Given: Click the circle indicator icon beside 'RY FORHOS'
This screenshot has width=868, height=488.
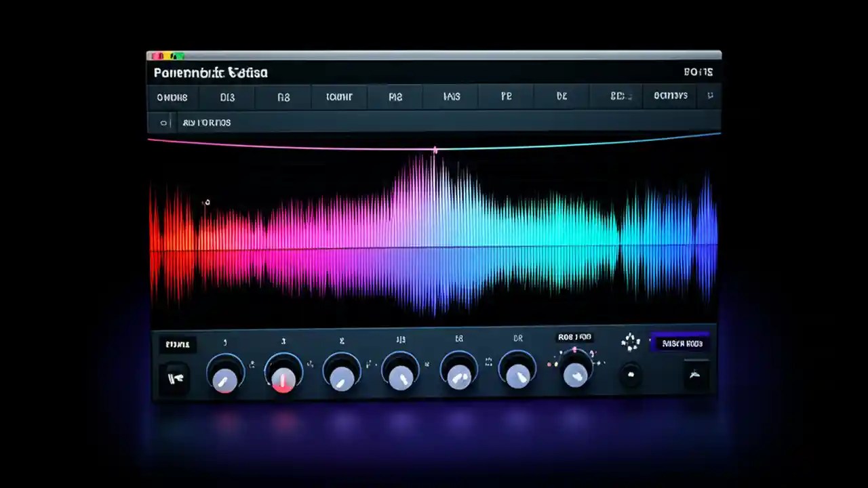Looking at the screenshot, I should 163,123.
